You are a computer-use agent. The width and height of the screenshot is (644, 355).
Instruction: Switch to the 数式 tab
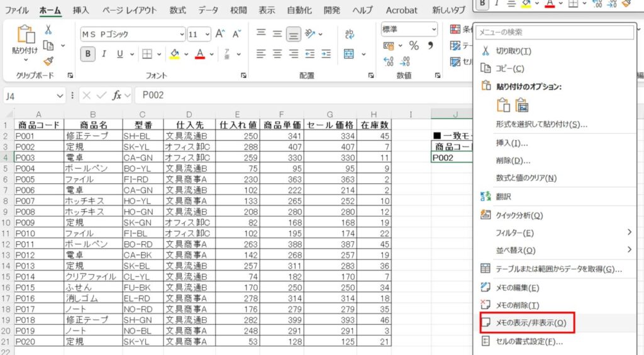pos(178,10)
